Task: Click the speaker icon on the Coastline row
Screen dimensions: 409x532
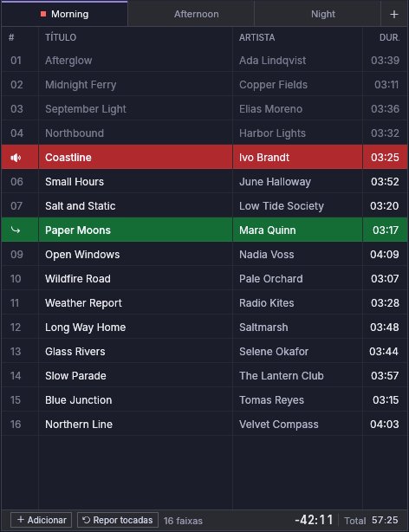Action: pos(16,158)
